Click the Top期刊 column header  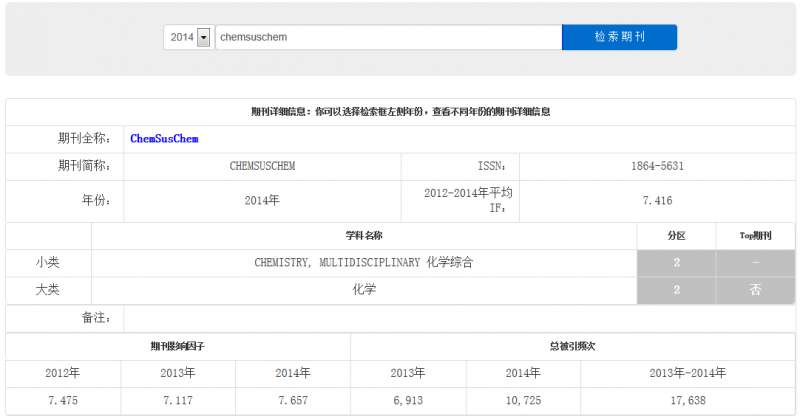(756, 236)
